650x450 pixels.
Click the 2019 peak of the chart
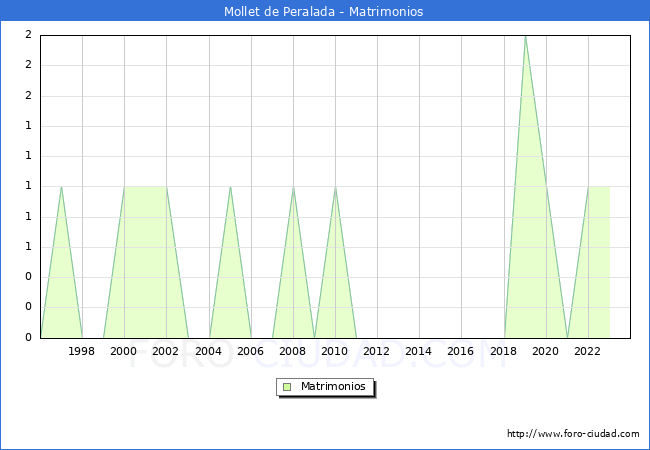[525, 37]
